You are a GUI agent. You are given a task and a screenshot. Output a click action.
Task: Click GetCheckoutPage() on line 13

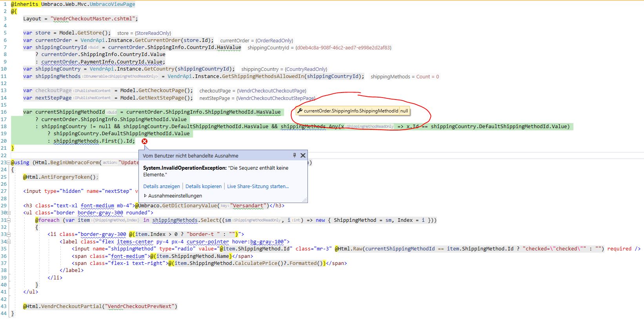coord(166,91)
